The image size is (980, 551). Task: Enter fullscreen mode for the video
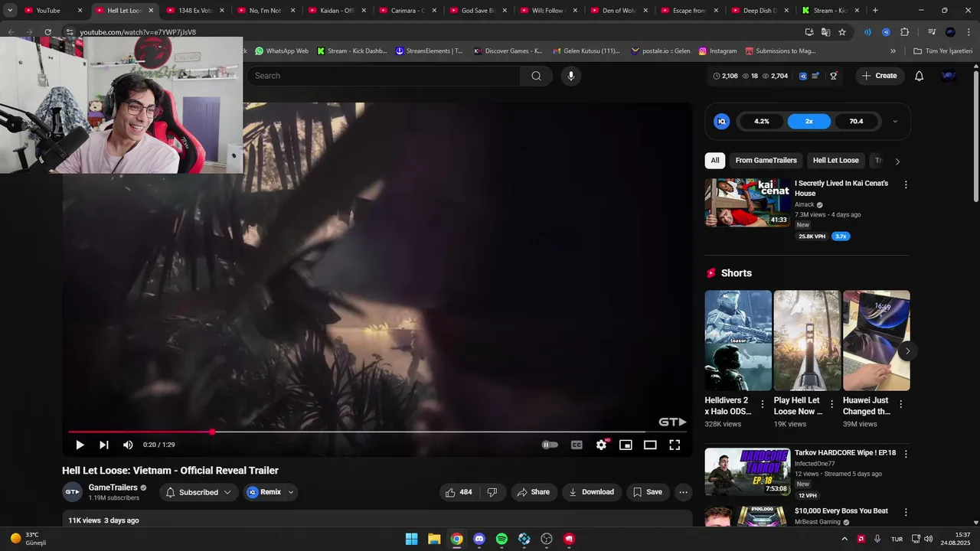(x=675, y=445)
